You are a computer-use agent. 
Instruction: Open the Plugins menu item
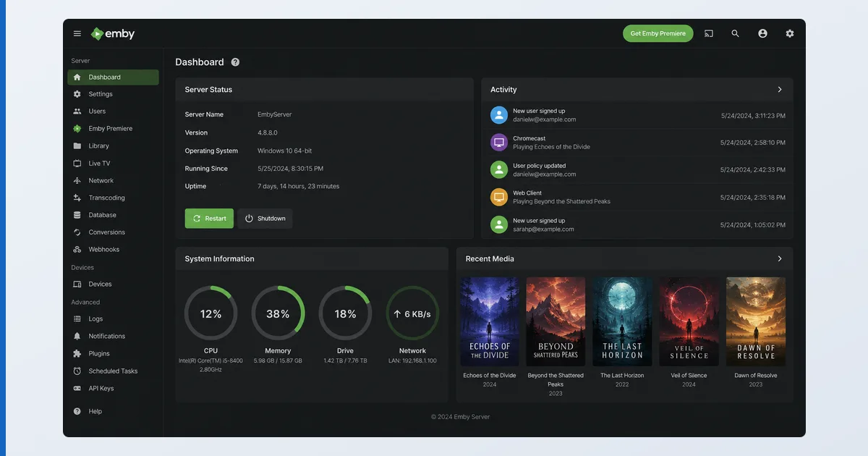click(x=113, y=354)
